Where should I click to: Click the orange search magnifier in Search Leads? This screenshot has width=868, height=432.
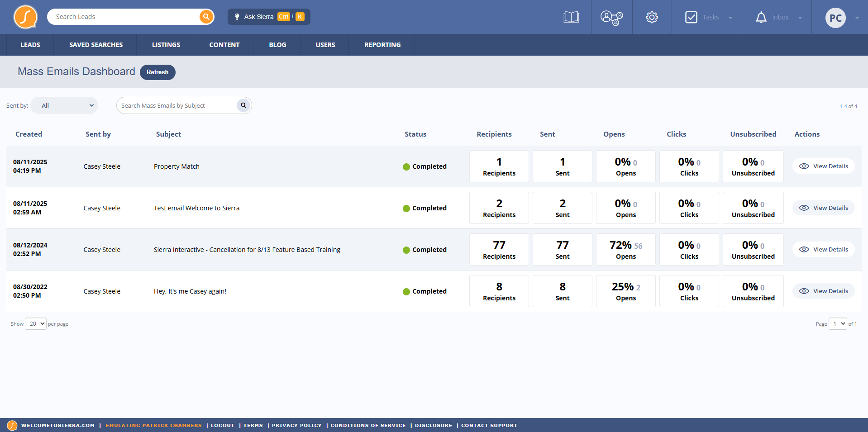click(206, 17)
